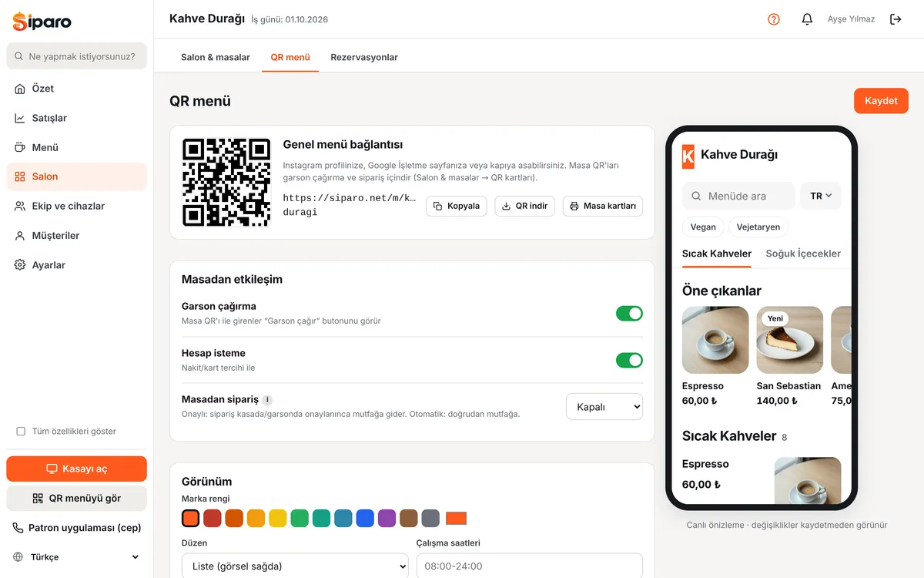Choose the selected orange brand color swatch
Viewport: 924px width, 578px height.
click(x=191, y=518)
